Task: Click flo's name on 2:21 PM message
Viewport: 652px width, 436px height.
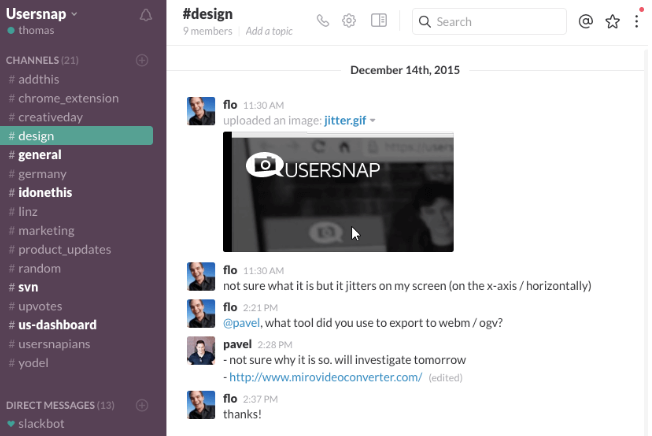Action: [230, 307]
